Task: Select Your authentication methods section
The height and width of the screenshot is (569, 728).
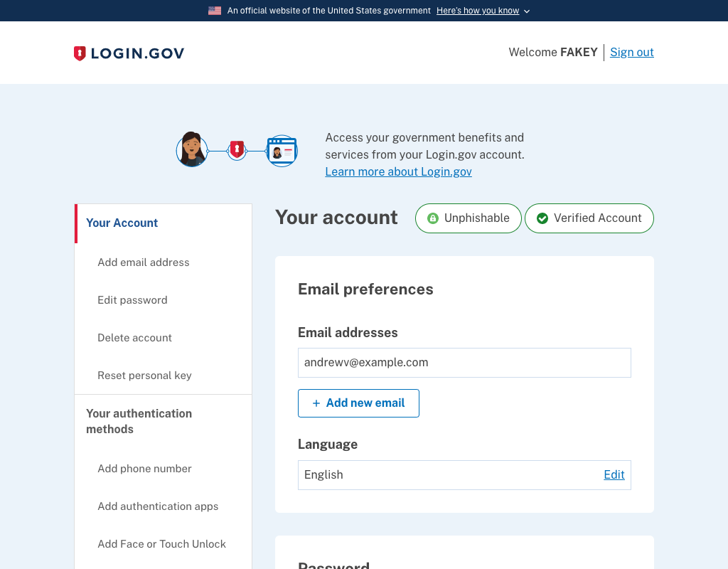Action: pyautogui.click(x=139, y=421)
